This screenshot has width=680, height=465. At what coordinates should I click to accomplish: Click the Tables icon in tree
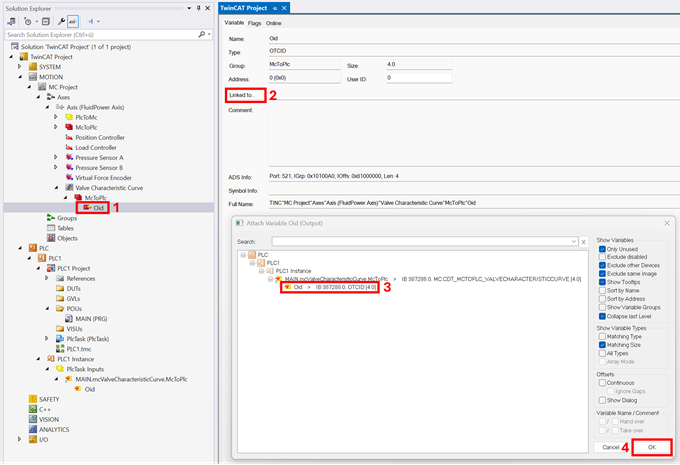[x=51, y=228]
